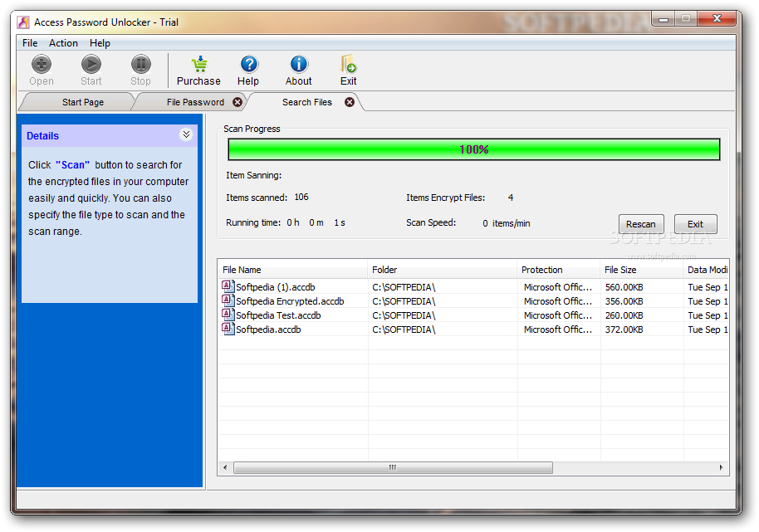759x532 pixels.
Task: Close the Access Password Unlocker window
Action: coord(717,19)
